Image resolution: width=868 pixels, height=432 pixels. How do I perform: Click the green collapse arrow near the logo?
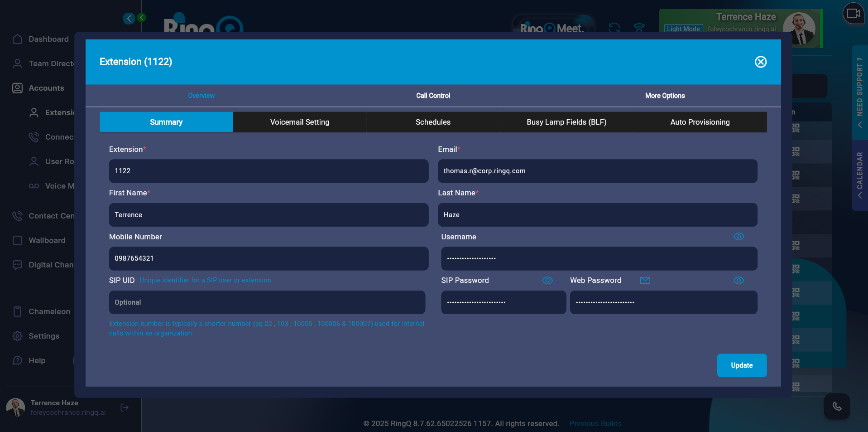coord(141,18)
